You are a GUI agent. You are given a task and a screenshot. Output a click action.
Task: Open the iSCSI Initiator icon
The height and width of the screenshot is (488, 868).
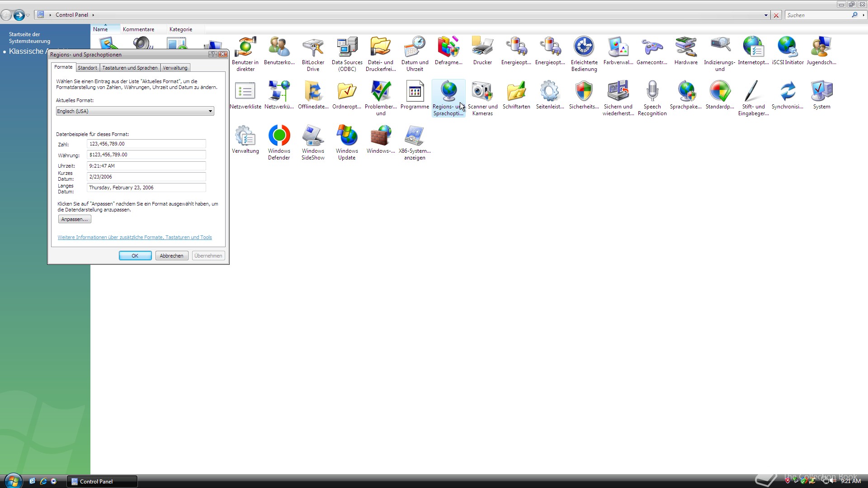788,51
